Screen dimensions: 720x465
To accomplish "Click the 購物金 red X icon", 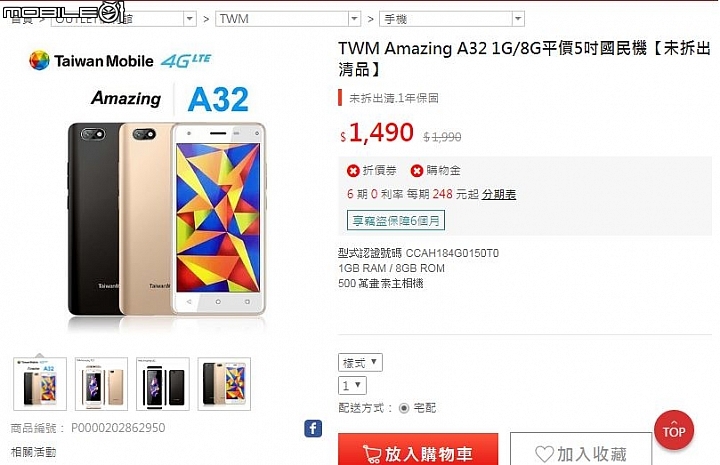I will click(x=416, y=171).
